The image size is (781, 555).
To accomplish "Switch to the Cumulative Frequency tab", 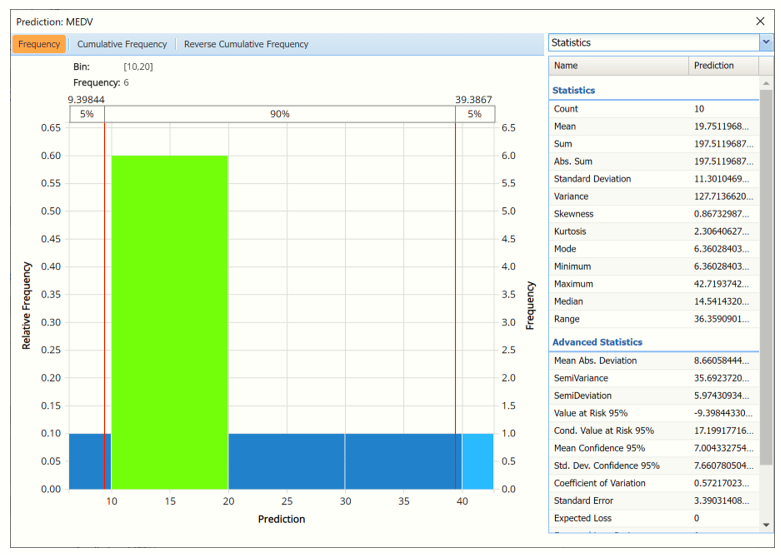I will point(122,44).
